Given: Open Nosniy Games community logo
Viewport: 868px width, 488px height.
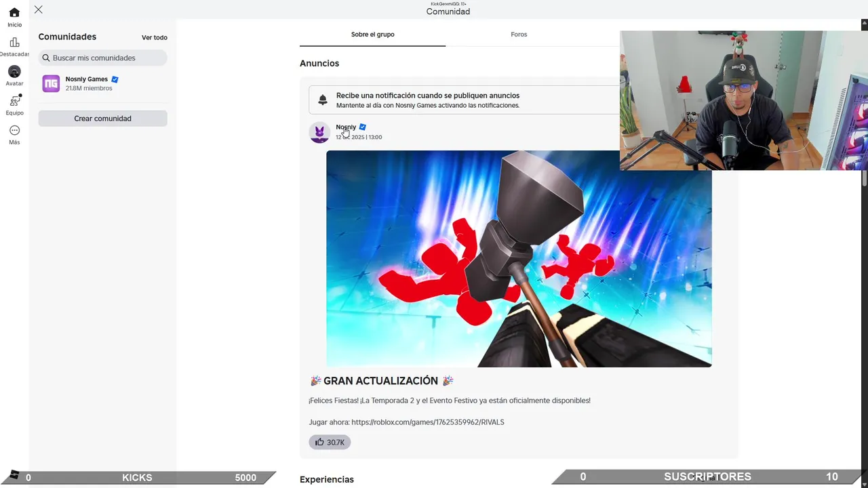Looking at the screenshot, I should (x=51, y=83).
